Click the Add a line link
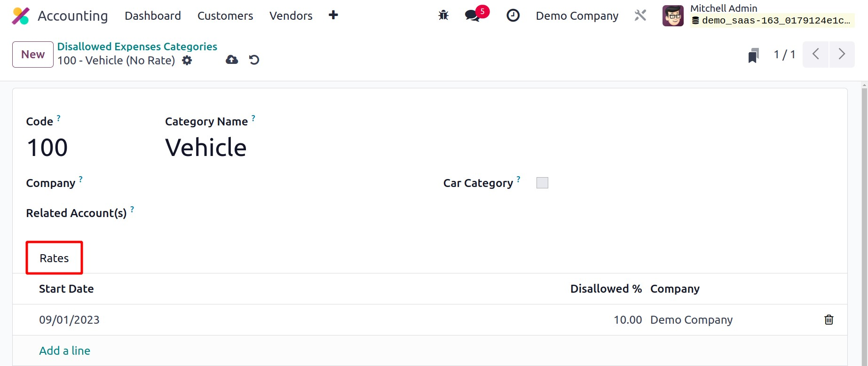Image resolution: width=868 pixels, height=366 pixels. coord(64,351)
